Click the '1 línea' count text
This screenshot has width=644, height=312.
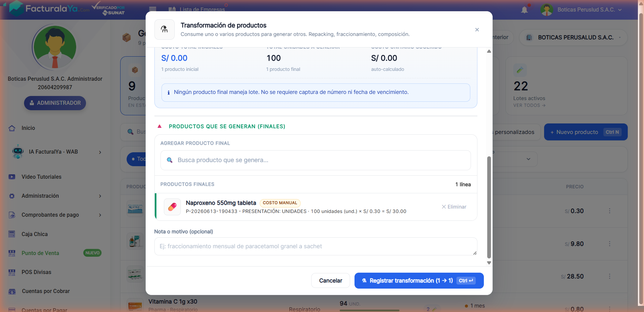[463, 184]
